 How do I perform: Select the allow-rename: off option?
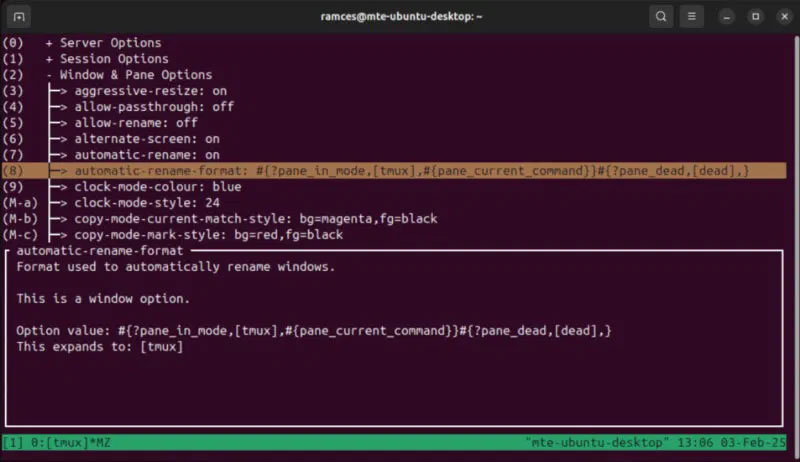pyautogui.click(x=136, y=123)
